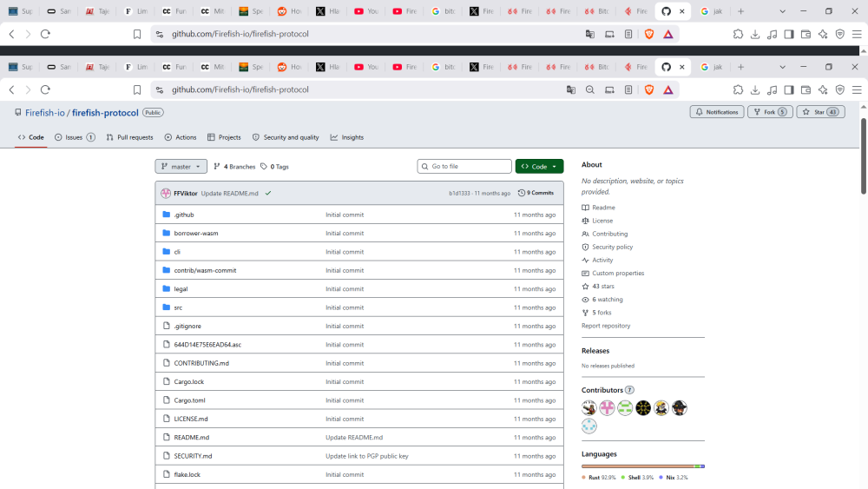Open commit hash b1d1333
The width and height of the screenshot is (868, 489).
459,194
